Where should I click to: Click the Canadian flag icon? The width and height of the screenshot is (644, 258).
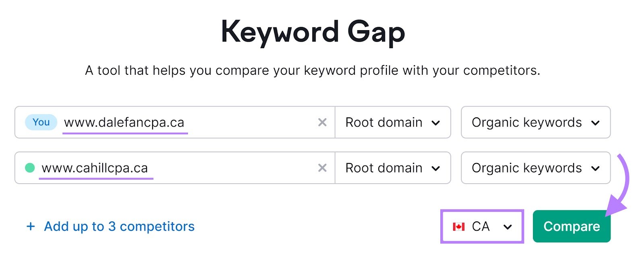(x=458, y=226)
